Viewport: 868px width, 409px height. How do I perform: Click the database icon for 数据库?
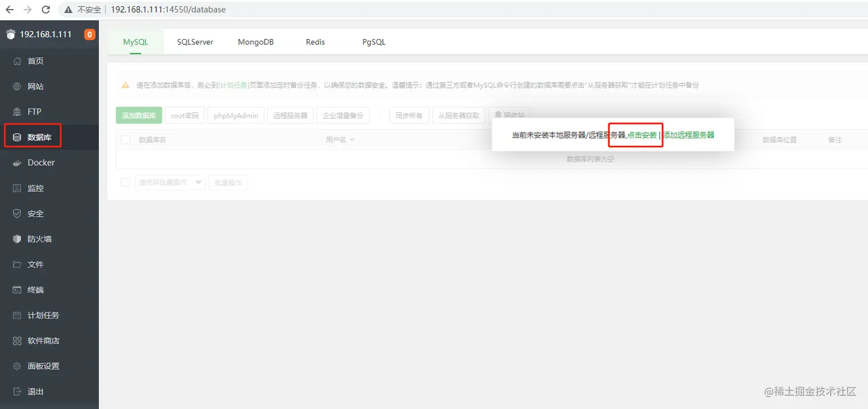click(x=17, y=137)
